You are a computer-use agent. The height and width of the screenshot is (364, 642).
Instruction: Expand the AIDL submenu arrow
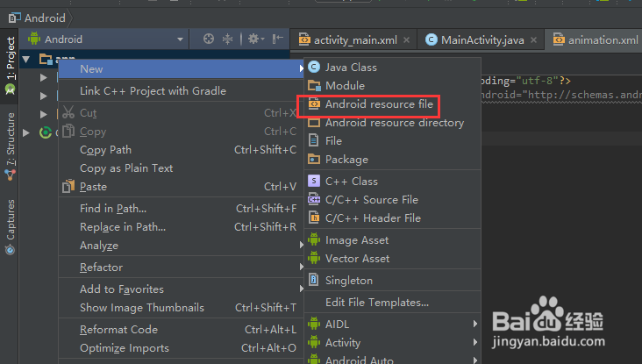tap(475, 324)
